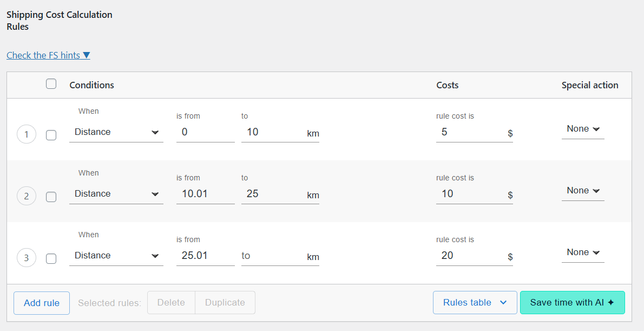Open the Special action dropdown for rule 2
Screen dimensions: 644x331
pyautogui.click(x=583, y=190)
